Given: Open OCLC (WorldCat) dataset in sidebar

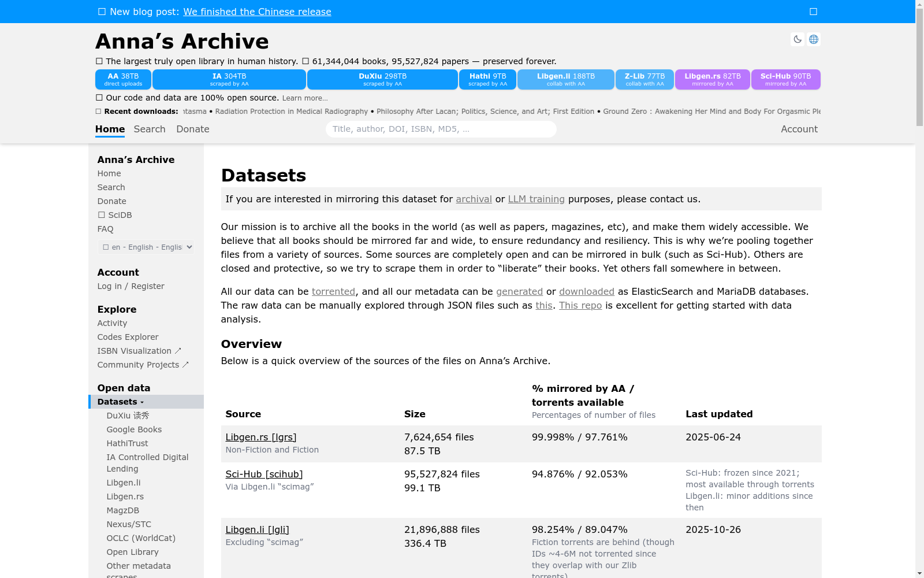Looking at the screenshot, I should [x=141, y=538].
